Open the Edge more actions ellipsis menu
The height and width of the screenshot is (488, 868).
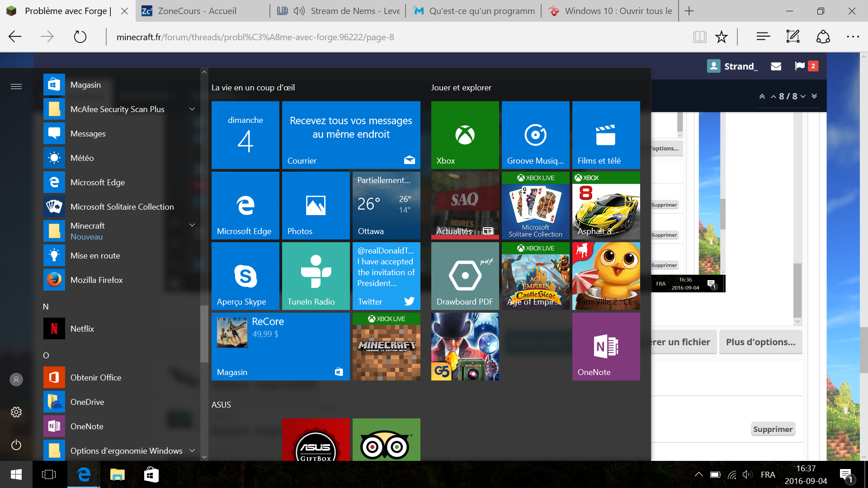coord(853,37)
